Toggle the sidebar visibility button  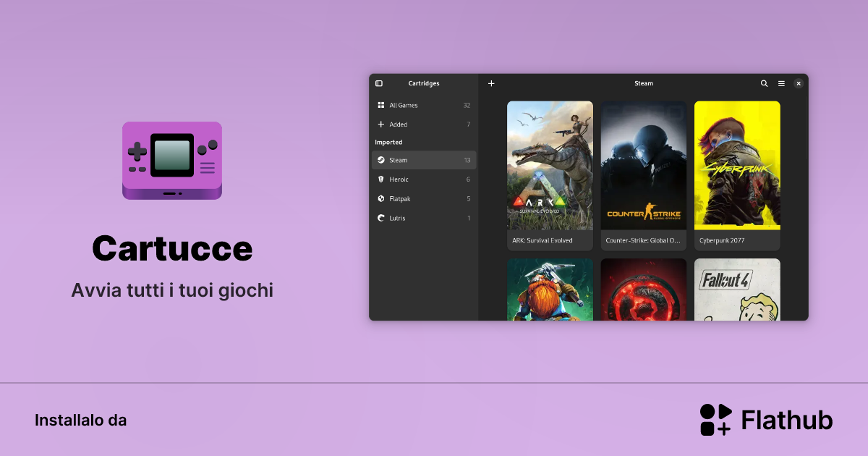pos(379,83)
